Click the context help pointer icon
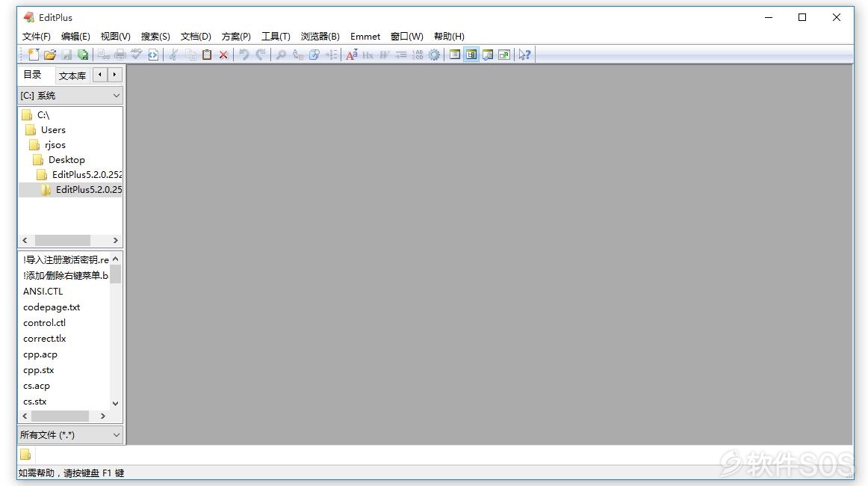868x486 pixels. tap(525, 55)
